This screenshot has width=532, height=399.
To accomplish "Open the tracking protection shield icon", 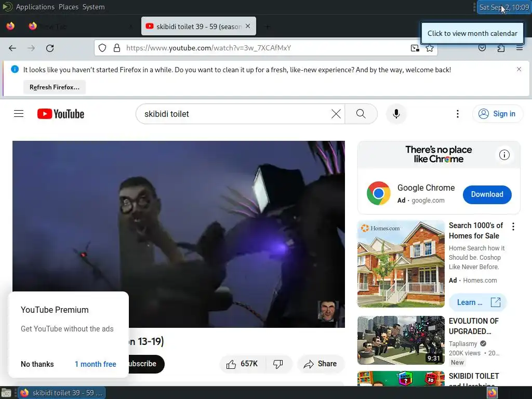I will [x=102, y=48].
